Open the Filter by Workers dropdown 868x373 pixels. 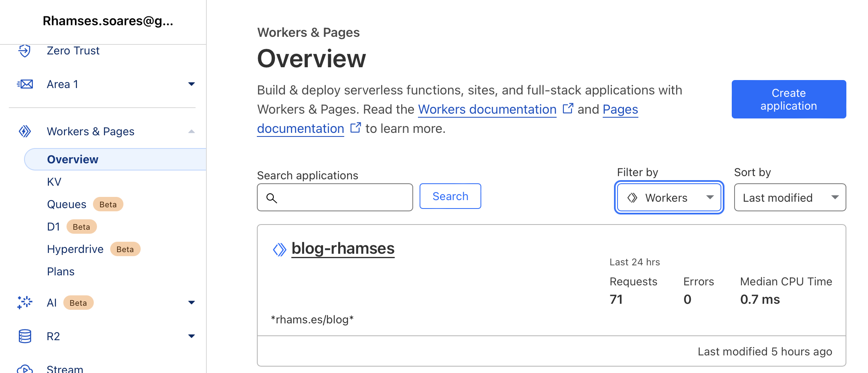[668, 197]
